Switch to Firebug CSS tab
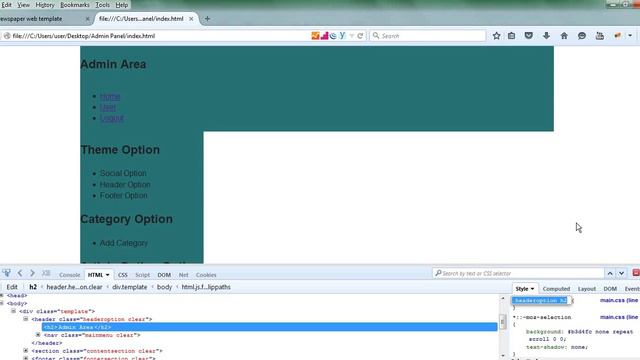640x360 pixels. [122, 275]
